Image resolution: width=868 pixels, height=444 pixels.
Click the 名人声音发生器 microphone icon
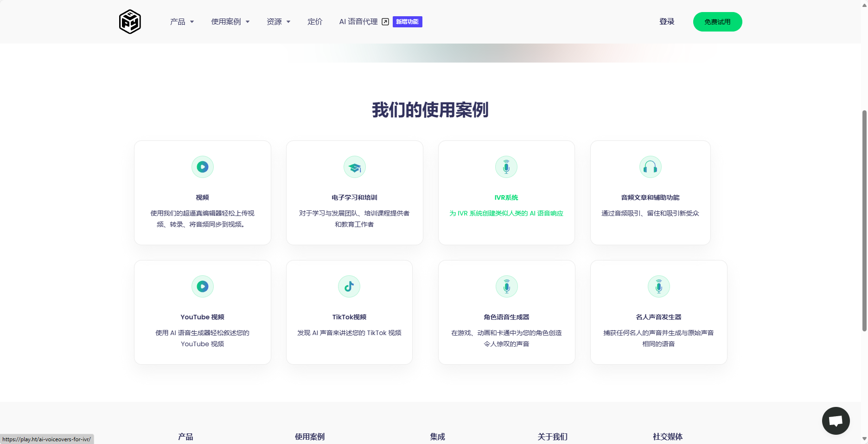[x=658, y=286]
